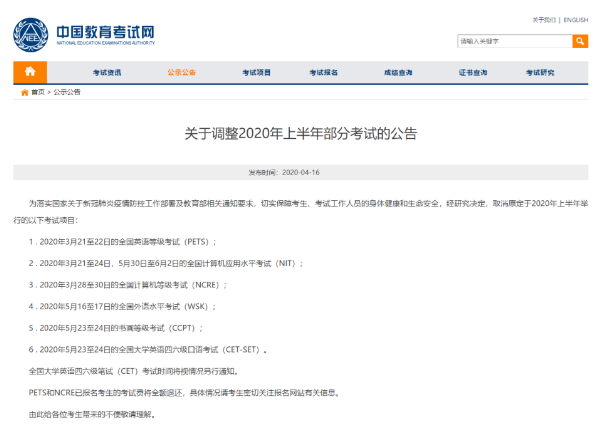
Task: Open the 证书查询 menu
Action: tap(473, 73)
